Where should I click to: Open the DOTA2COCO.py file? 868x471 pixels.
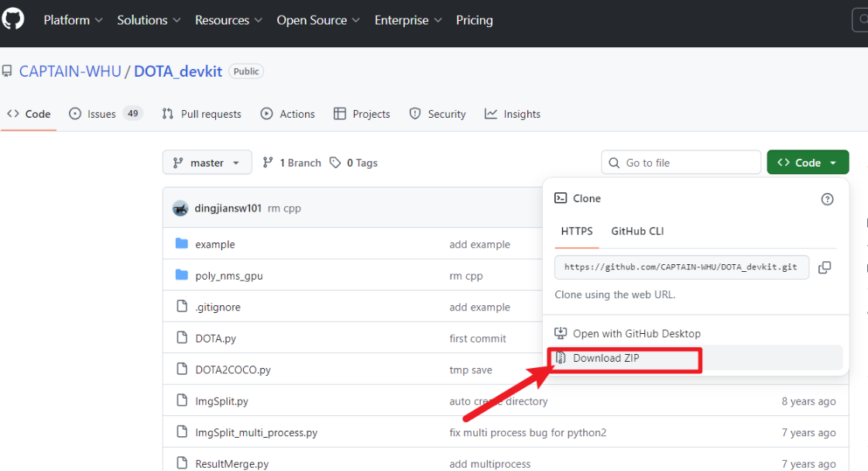(233, 370)
